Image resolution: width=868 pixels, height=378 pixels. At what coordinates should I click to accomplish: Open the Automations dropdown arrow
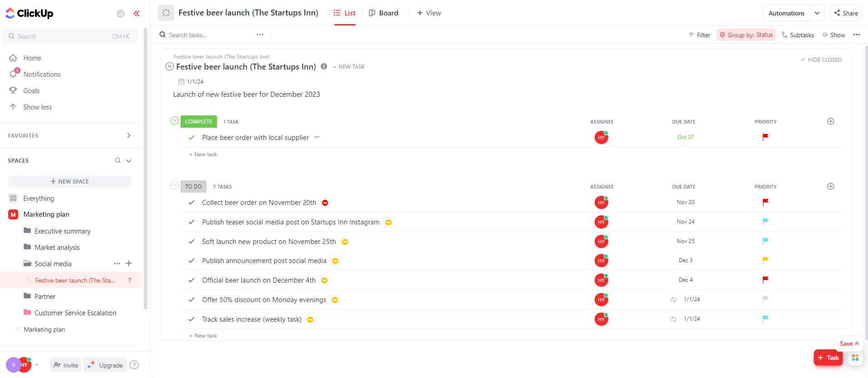tap(817, 13)
